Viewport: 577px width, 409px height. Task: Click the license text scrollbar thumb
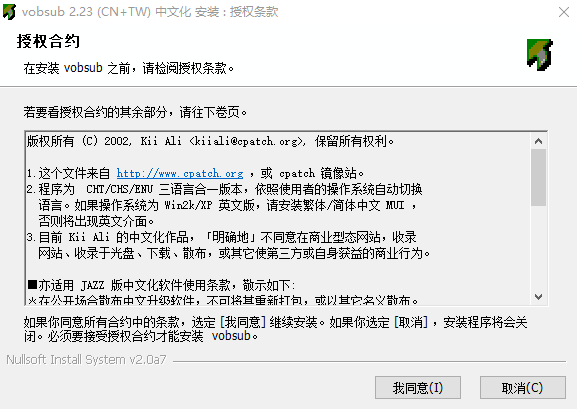[x=538, y=177]
